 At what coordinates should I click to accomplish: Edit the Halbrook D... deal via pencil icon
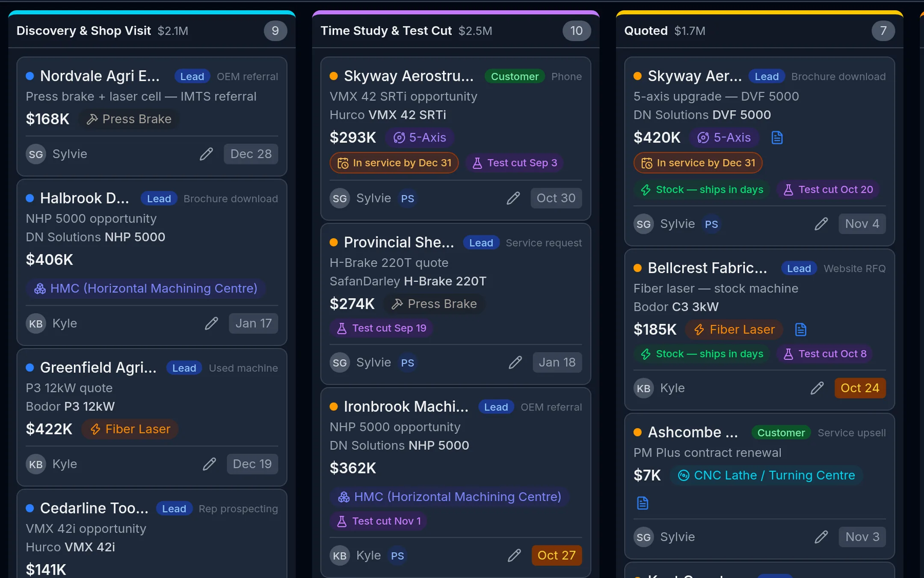click(211, 323)
